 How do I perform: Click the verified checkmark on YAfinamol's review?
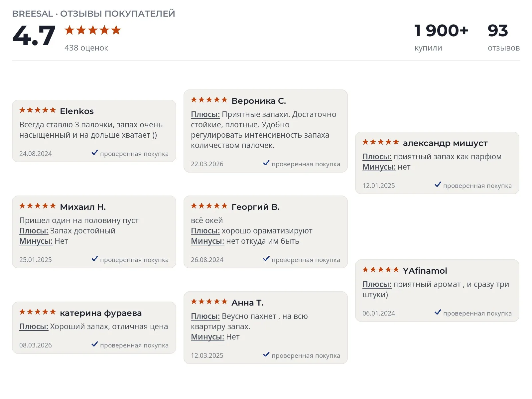(438, 312)
